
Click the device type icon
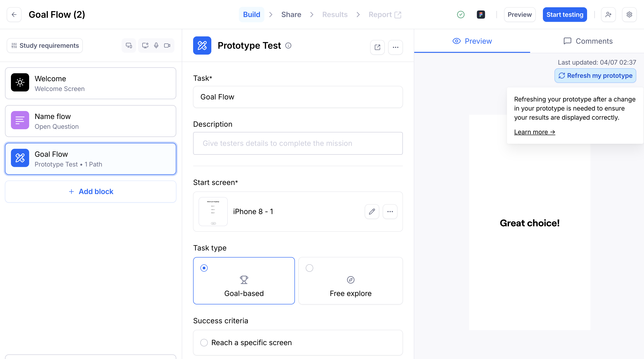coord(129,46)
